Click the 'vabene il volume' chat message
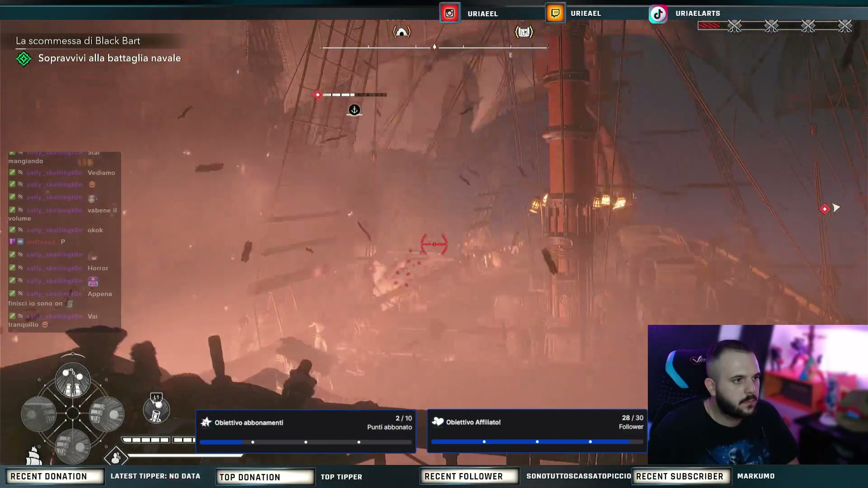This screenshot has height=488, width=868. (x=62, y=214)
